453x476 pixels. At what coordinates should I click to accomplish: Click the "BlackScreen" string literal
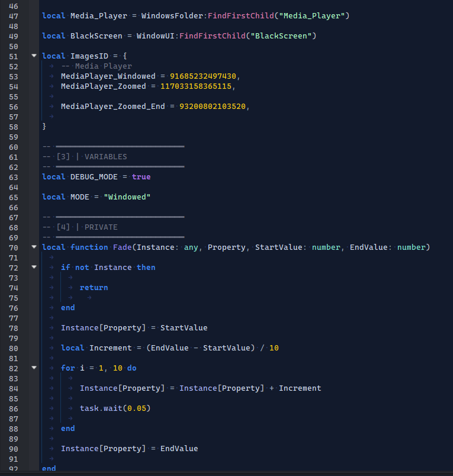(281, 36)
